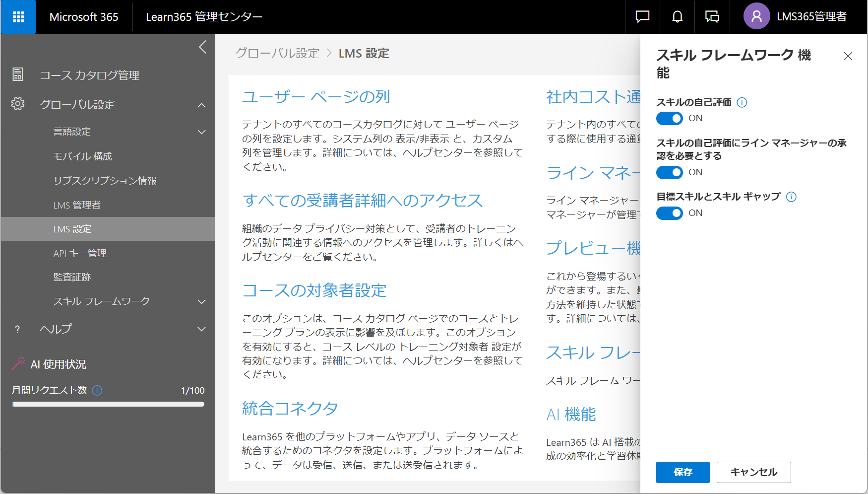The height and width of the screenshot is (494, 868).
Task: Expand the ヘルプ section
Action: [x=201, y=329]
